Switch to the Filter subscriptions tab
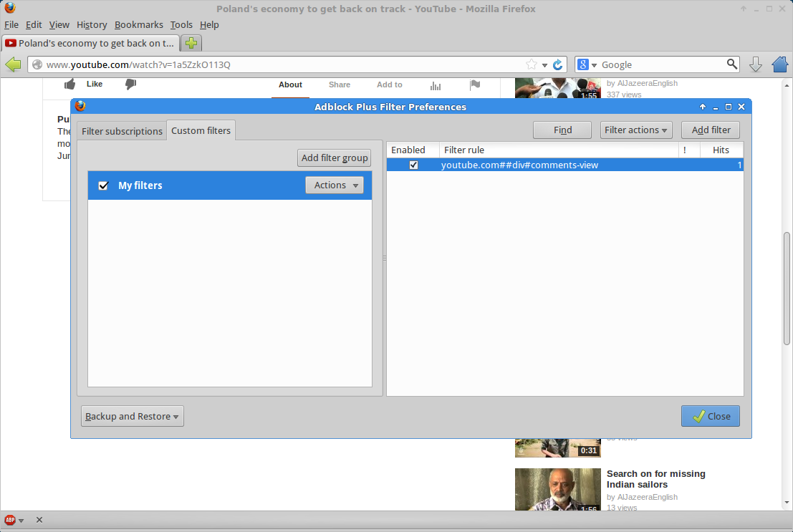Screen dimensions: 793x532 [122, 131]
